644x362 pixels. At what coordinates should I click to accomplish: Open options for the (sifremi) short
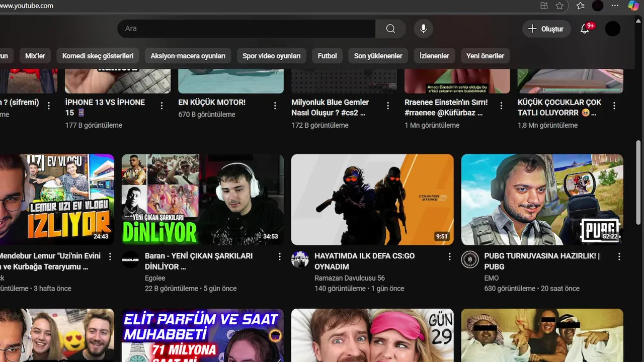click(x=49, y=106)
